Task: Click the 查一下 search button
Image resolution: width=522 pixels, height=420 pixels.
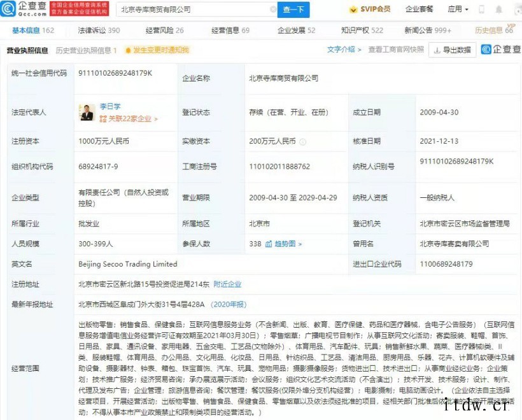Action: 293,10
